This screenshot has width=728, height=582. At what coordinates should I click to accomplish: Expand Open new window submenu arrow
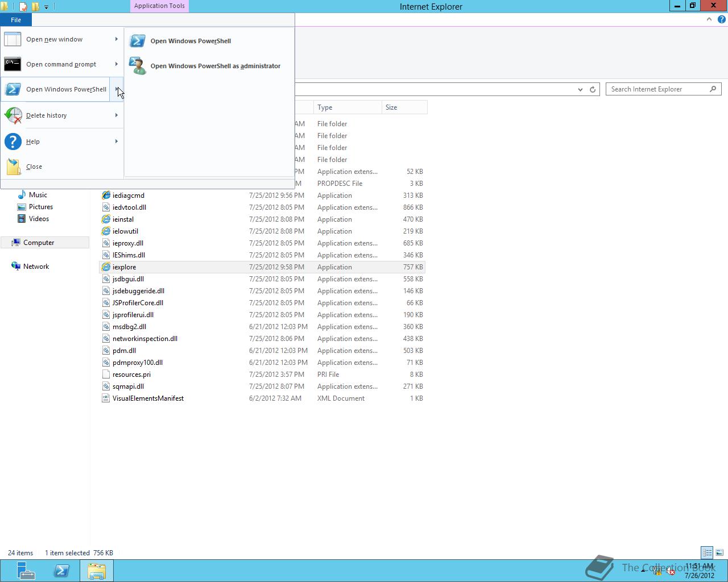click(116, 39)
